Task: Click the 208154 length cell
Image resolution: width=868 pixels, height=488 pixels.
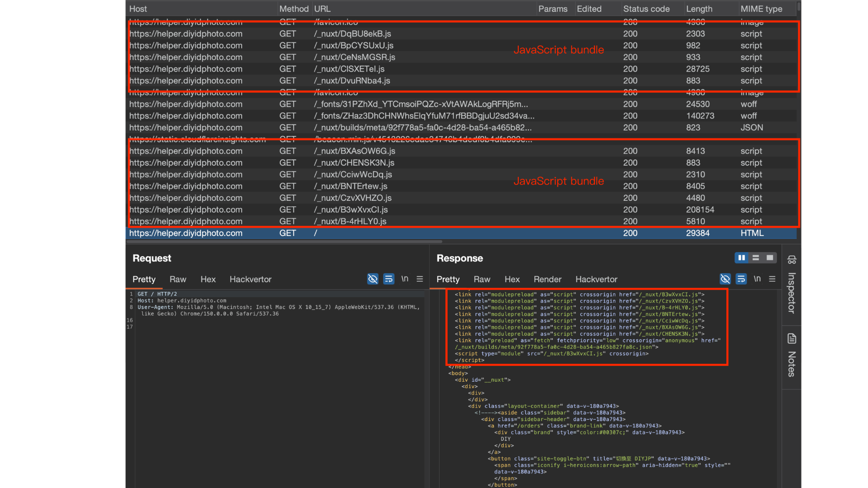Action: tap(700, 210)
